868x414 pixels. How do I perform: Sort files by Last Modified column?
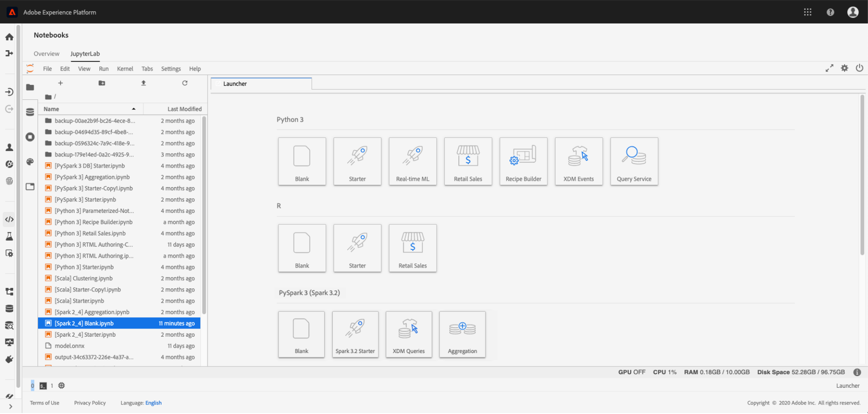click(176, 109)
